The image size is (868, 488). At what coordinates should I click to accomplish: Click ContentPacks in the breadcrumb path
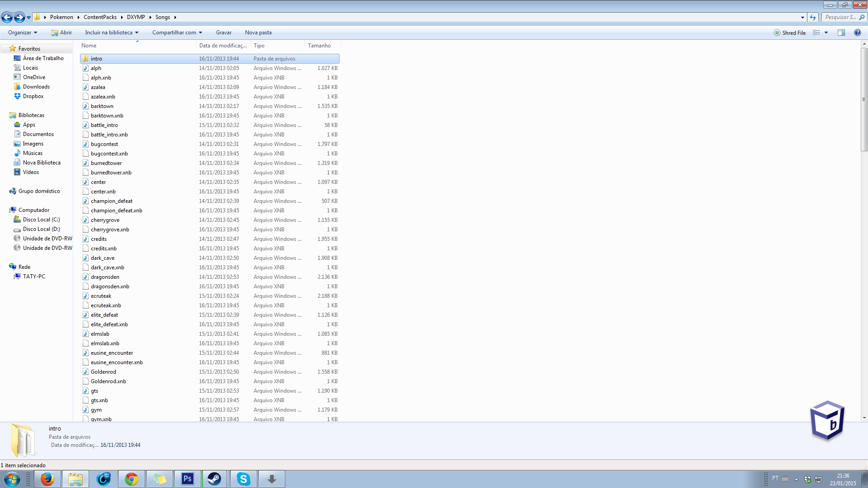coord(100,17)
